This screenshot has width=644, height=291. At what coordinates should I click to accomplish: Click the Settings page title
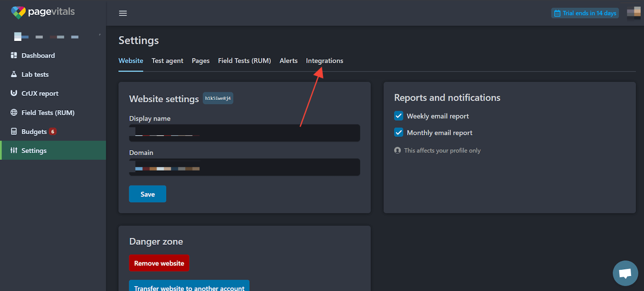coord(138,41)
